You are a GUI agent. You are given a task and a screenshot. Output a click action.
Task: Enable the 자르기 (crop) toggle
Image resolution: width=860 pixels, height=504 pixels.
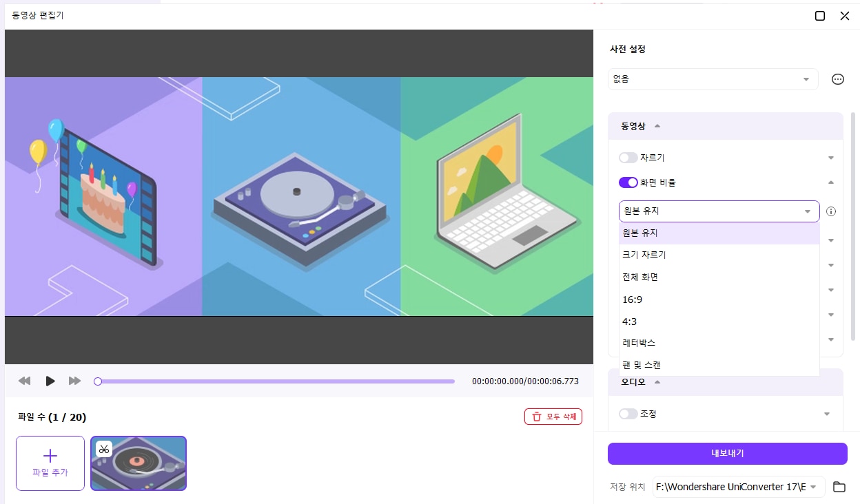(x=628, y=157)
